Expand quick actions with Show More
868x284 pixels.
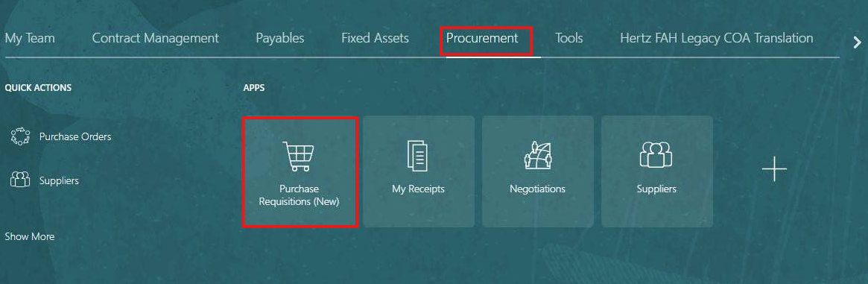(29, 236)
